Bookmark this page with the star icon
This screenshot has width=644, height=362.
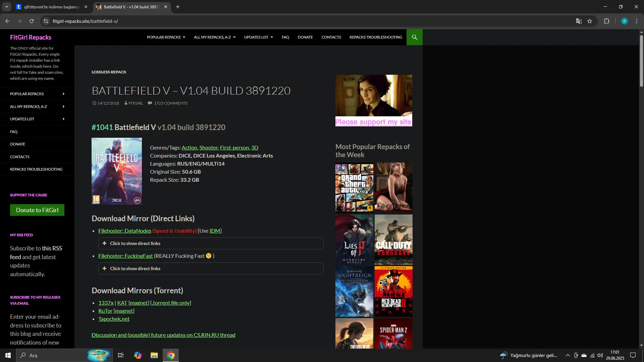[x=590, y=21]
